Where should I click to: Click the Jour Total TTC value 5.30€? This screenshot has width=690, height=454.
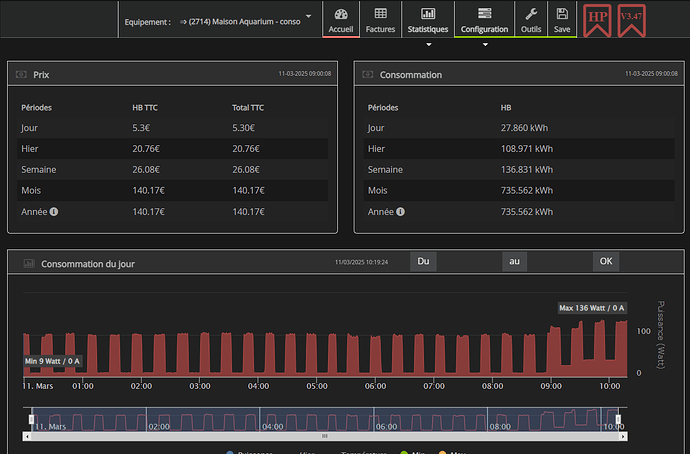pos(243,128)
